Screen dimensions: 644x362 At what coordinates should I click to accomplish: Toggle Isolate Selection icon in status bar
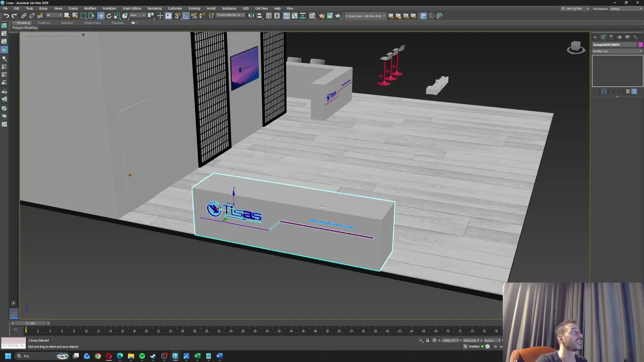click(421, 340)
